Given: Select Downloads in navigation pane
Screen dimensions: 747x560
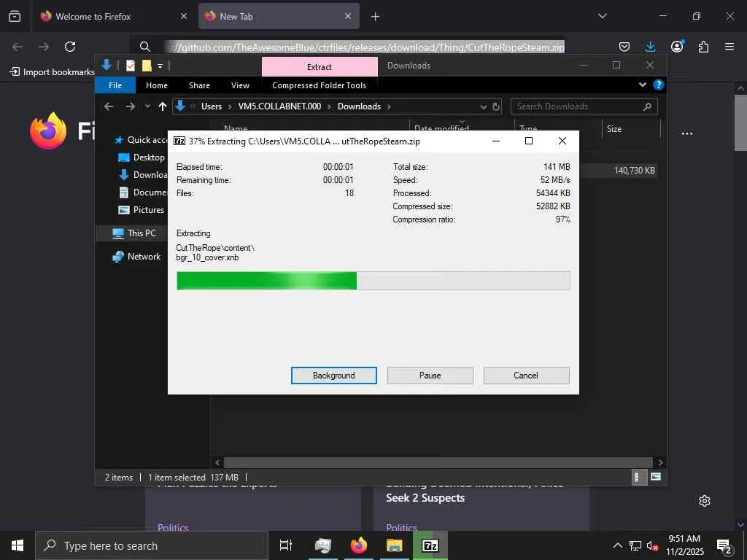Looking at the screenshot, I should [143, 175].
